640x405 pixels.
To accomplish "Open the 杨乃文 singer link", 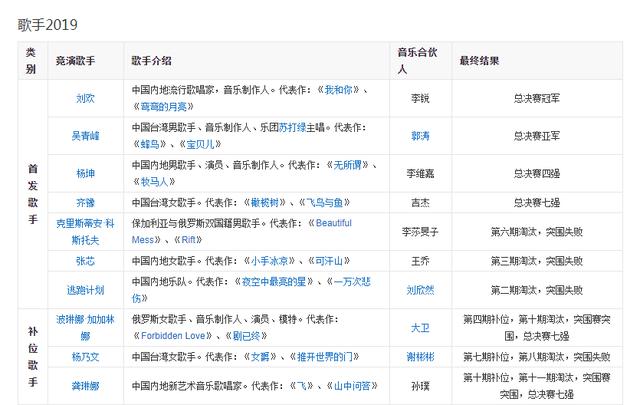I will pos(85,357).
